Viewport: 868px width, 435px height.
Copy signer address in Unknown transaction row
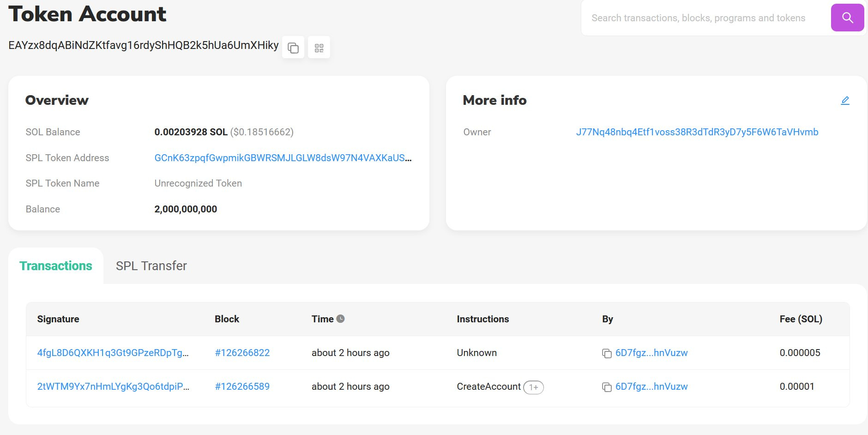pos(607,353)
